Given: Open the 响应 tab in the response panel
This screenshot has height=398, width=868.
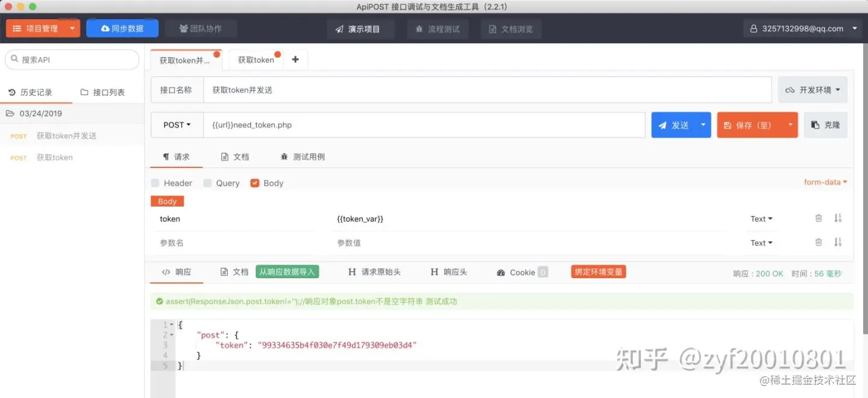Looking at the screenshot, I should click(177, 272).
